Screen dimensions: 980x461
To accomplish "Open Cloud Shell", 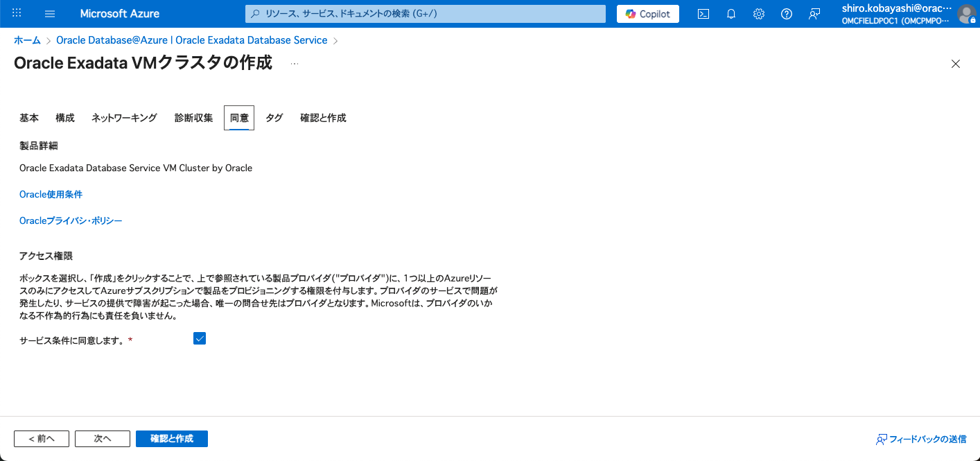I will coord(703,13).
